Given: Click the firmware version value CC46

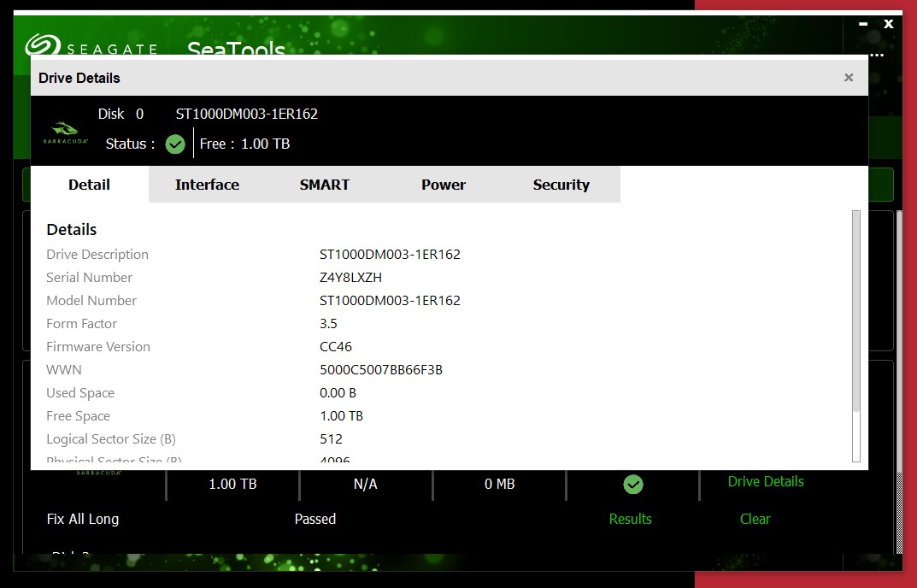Looking at the screenshot, I should pyautogui.click(x=336, y=347).
